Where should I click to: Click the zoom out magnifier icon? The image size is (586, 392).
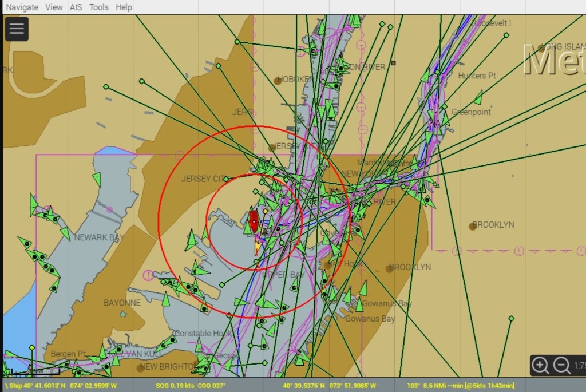(x=562, y=365)
